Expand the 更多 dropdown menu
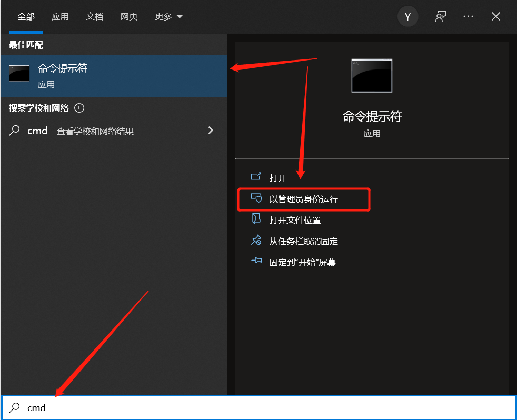 coord(168,16)
